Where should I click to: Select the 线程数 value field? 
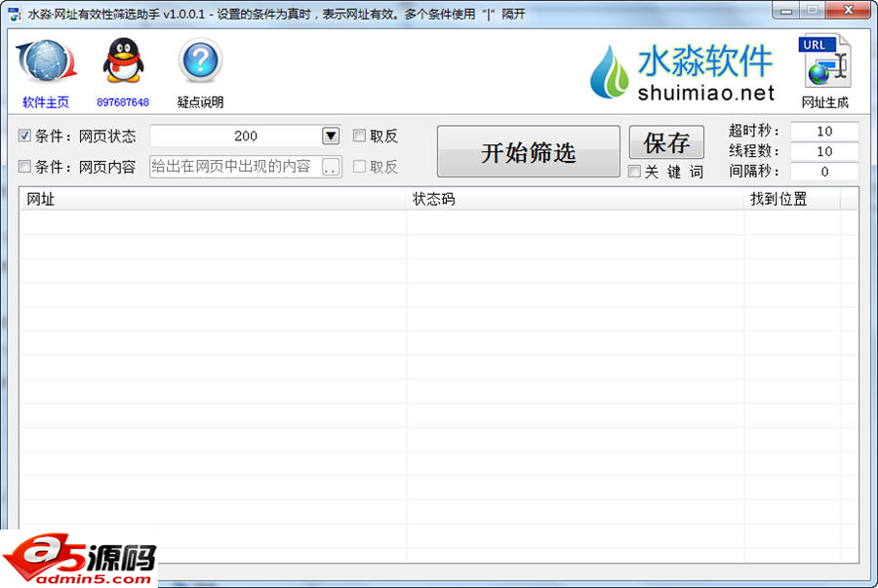[x=824, y=151]
